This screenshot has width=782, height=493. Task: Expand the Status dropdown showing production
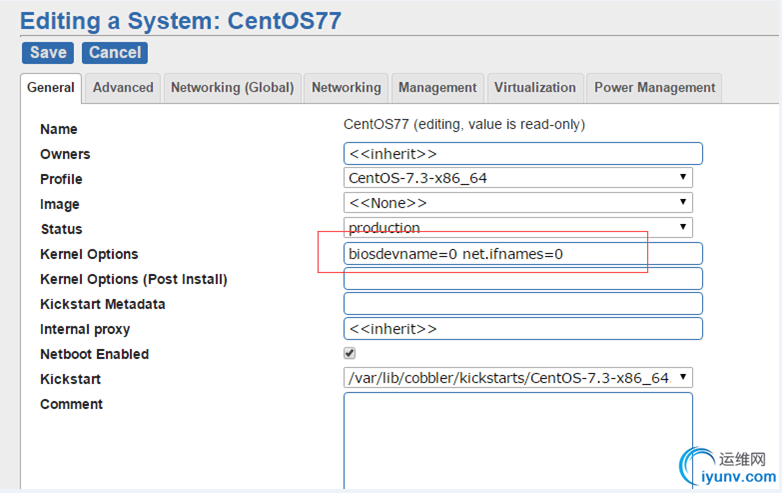coord(518,228)
